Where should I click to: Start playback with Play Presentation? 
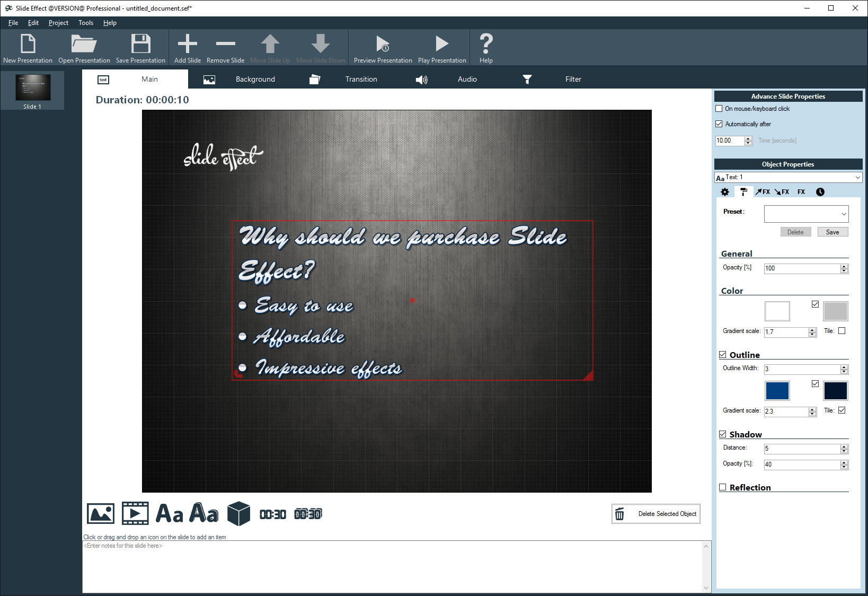pyautogui.click(x=441, y=47)
